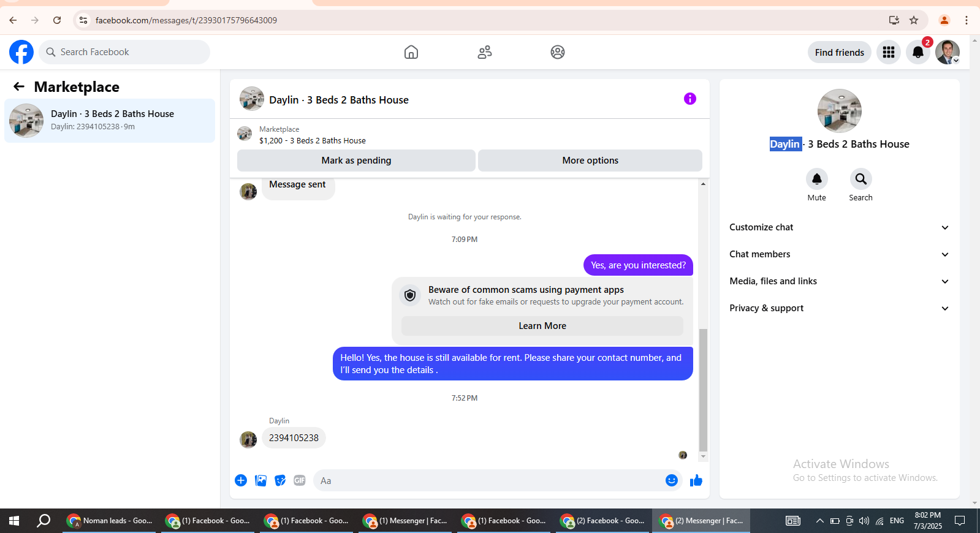Mute this conversation bell icon
This screenshot has height=533, width=980.
(817, 179)
